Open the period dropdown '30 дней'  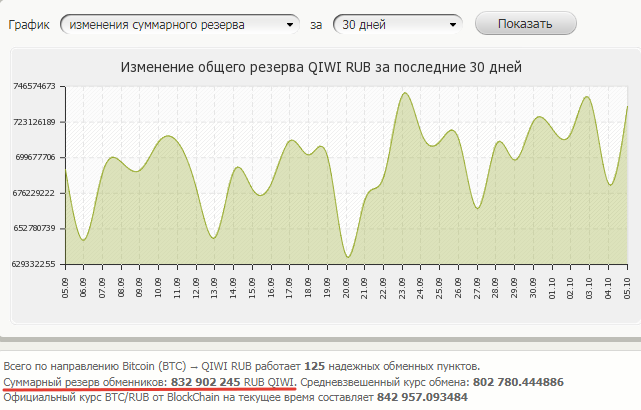click(398, 25)
